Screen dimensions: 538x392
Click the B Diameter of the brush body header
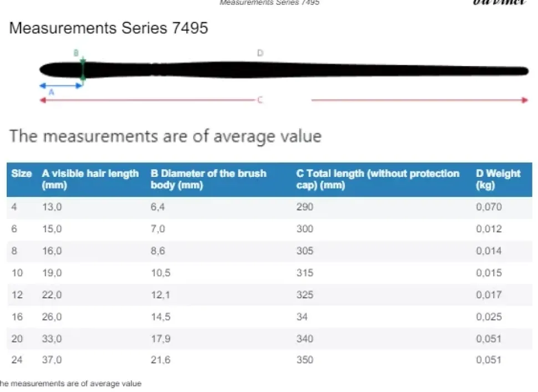click(x=208, y=179)
